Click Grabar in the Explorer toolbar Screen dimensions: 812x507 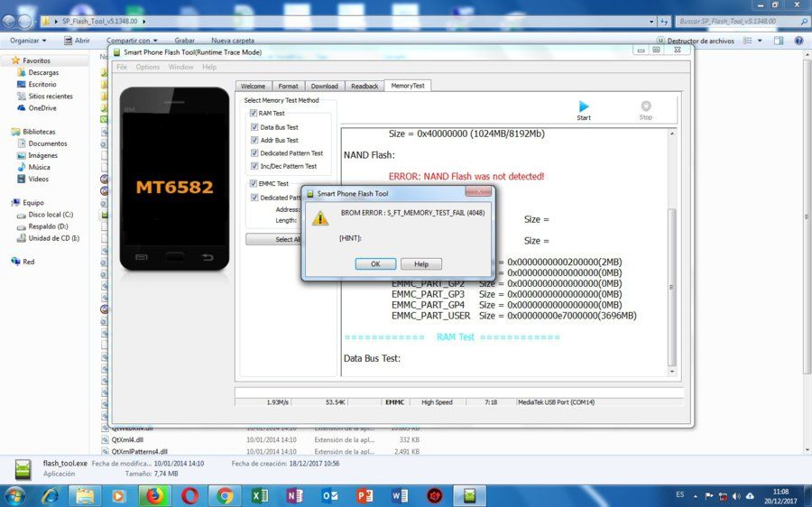pyautogui.click(x=184, y=41)
